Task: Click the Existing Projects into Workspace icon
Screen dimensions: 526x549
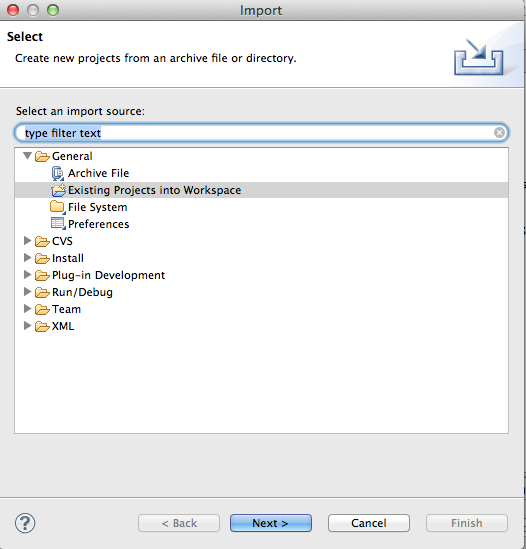Action: tap(58, 190)
